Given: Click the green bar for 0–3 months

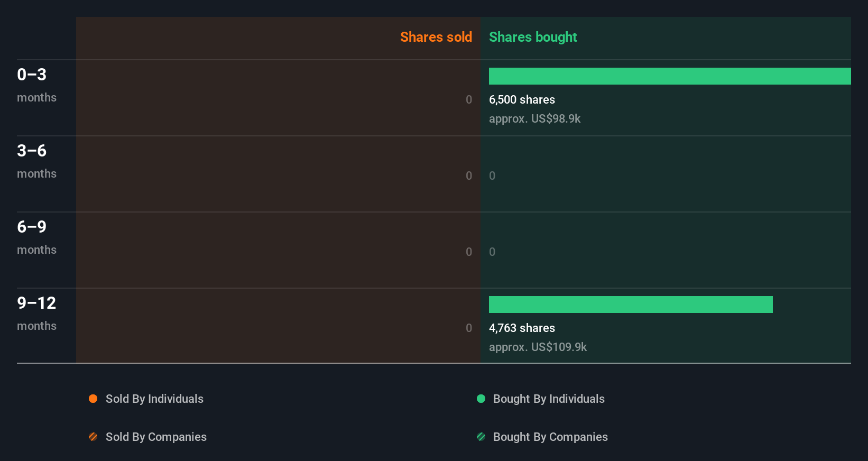Looking at the screenshot, I should [670, 76].
